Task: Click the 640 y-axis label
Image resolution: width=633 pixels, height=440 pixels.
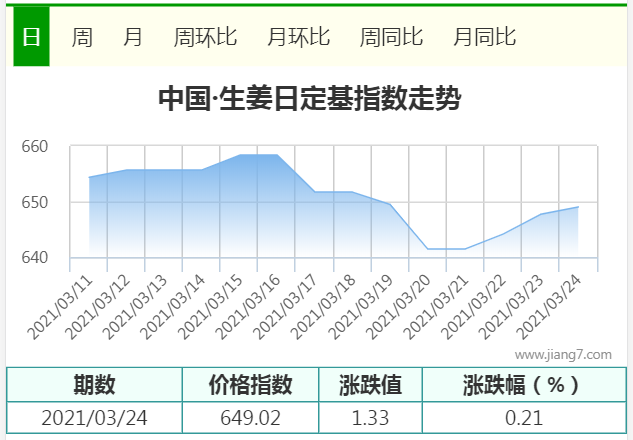Action: [35, 258]
